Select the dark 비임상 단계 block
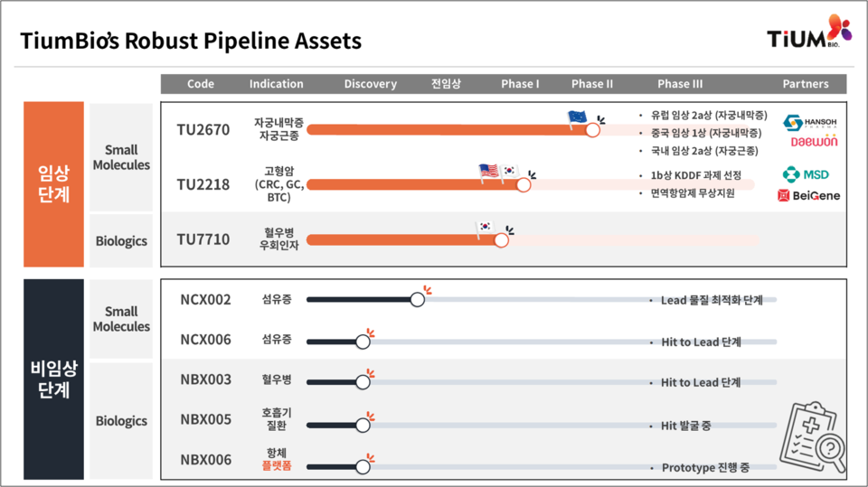Screen dimensions: 868x487 click(x=53, y=379)
